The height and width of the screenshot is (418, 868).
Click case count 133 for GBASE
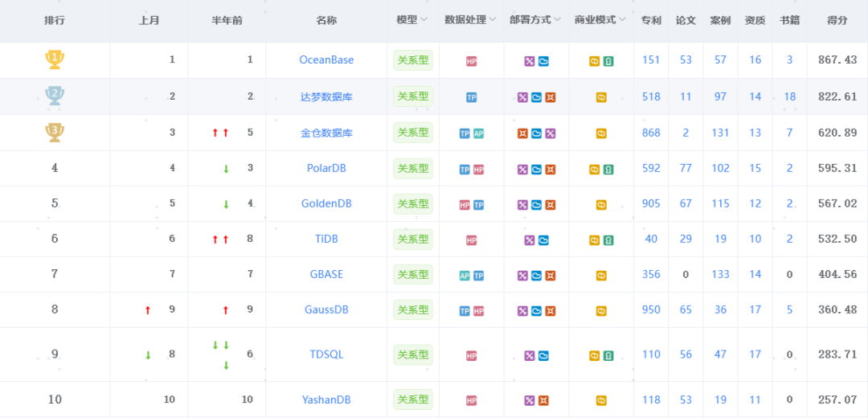(720, 275)
